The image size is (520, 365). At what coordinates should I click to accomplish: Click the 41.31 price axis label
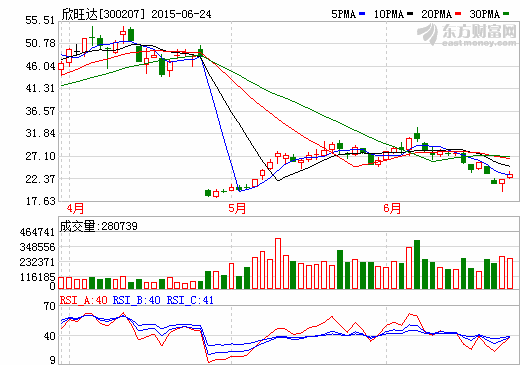[x=40, y=88]
